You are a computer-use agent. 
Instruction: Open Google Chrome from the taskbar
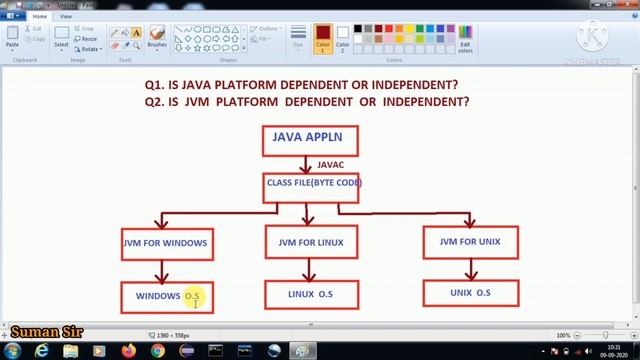coord(158,351)
